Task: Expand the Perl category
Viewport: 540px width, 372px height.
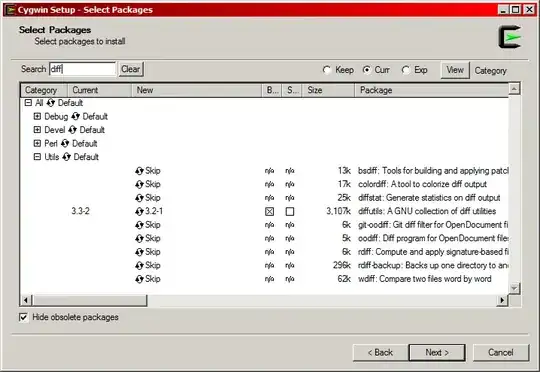Action: [37, 143]
